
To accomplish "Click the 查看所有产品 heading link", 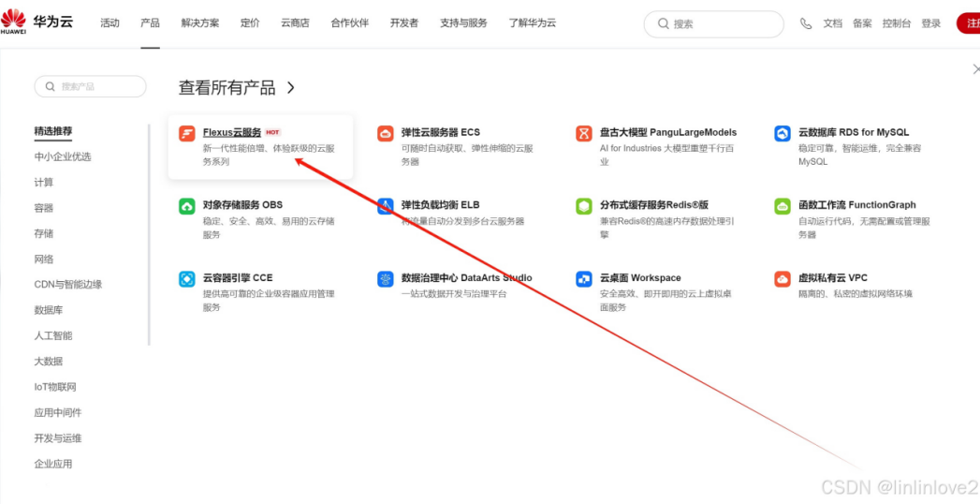I will [x=227, y=87].
